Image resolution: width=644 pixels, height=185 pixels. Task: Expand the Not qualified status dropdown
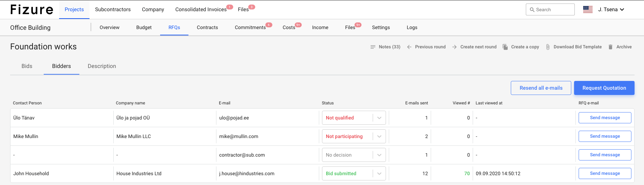pos(354,118)
